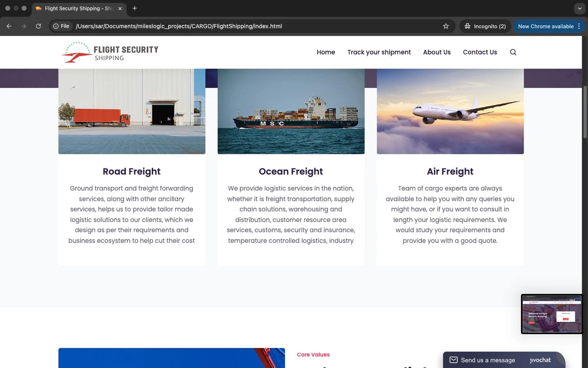588x368 pixels.
Task: Open the search magnifier icon in navbar
Action: click(x=513, y=52)
